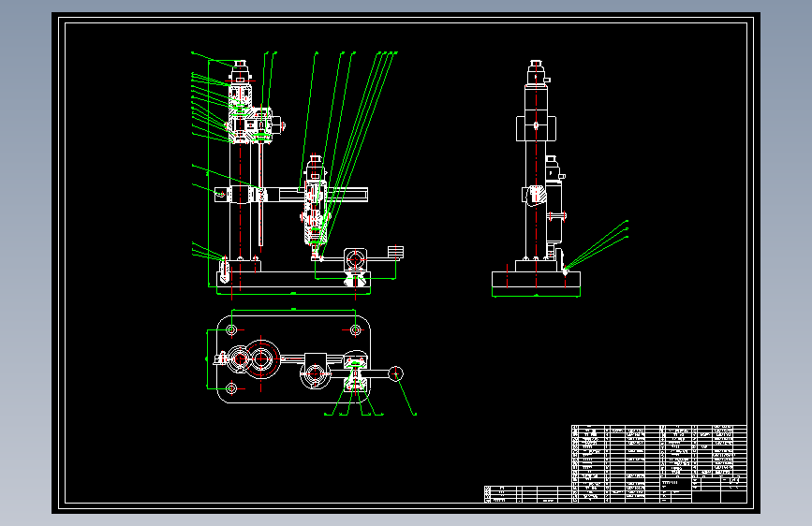Screen dimensions: 812x526
Task: Click the green width dimension under the side-view base
Action: [x=536, y=296]
